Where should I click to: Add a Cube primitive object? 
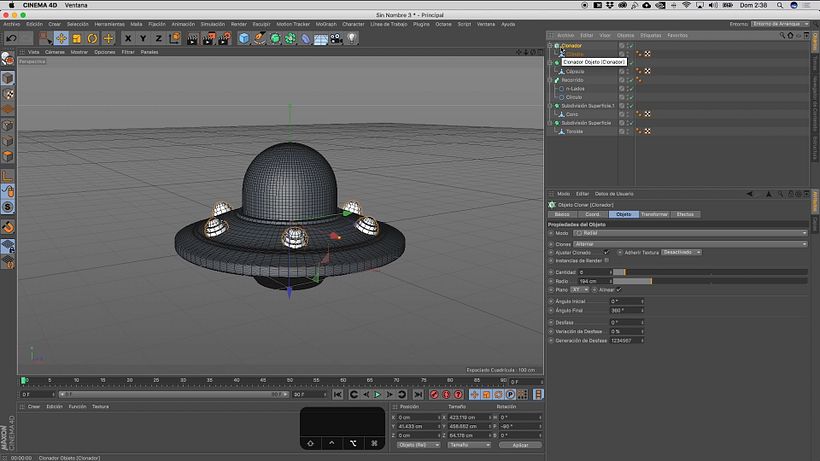(243, 38)
